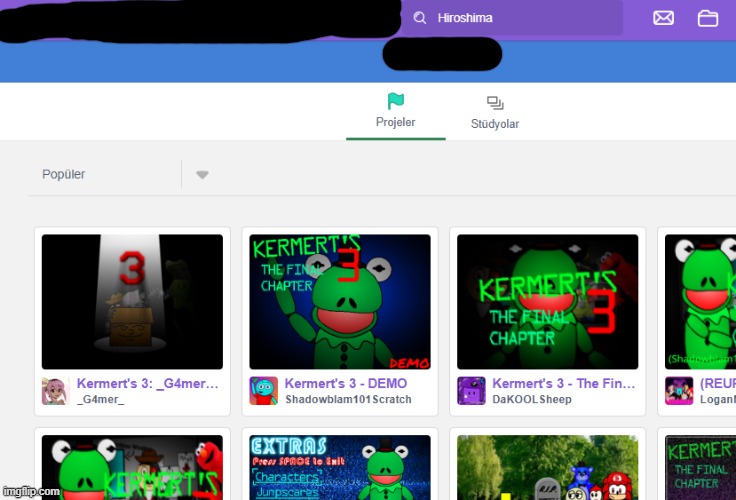Click the Stüdyolar studios icon

click(x=495, y=103)
